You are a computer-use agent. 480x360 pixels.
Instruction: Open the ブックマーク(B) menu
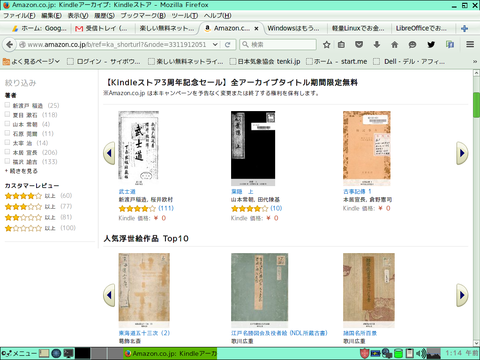[x=143, y=16]
